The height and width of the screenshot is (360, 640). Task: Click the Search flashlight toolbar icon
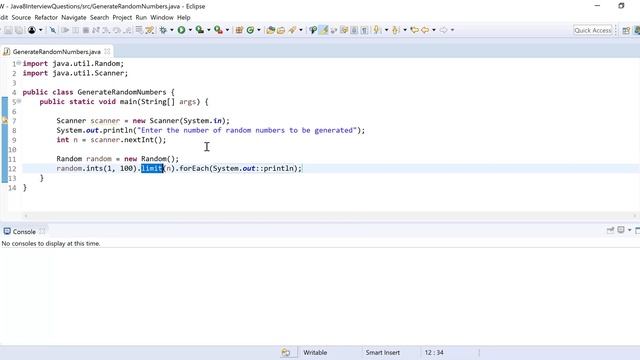[x=292, y=30]
